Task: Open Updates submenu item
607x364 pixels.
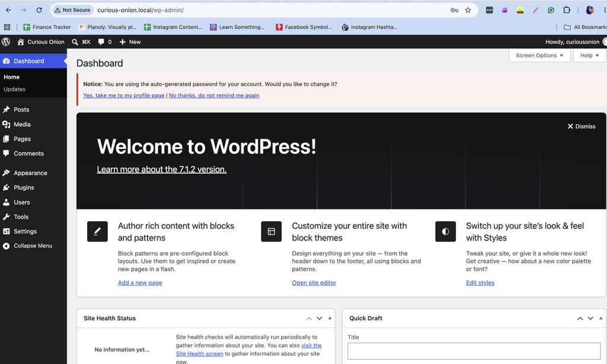Action: click(15, 89)
